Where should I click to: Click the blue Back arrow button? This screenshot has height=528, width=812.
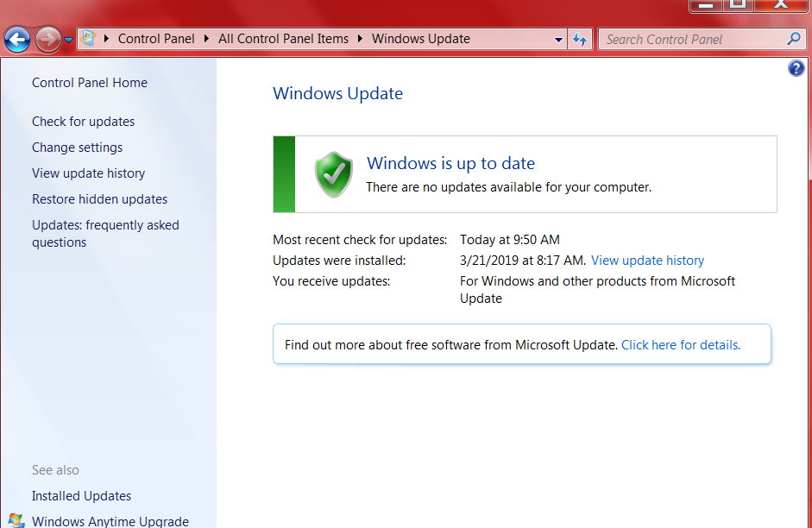click(17, 40)
